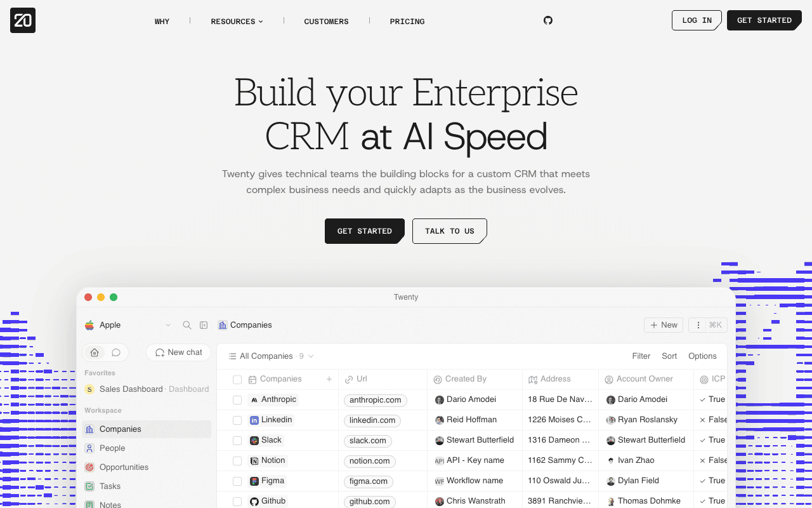Click the home icon in the sidebar
The width and height of the screenshot is (812, 508).
coord(95,352)
